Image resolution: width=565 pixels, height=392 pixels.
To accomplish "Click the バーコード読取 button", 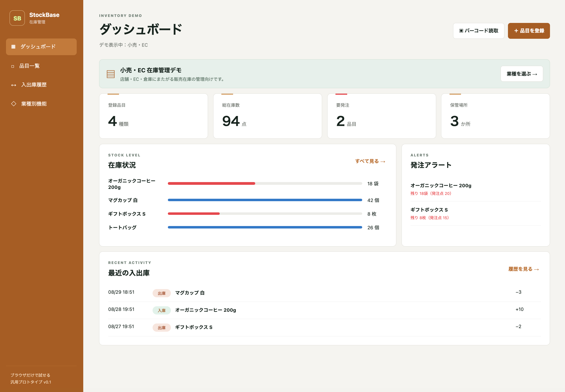I will pos(478,31).
